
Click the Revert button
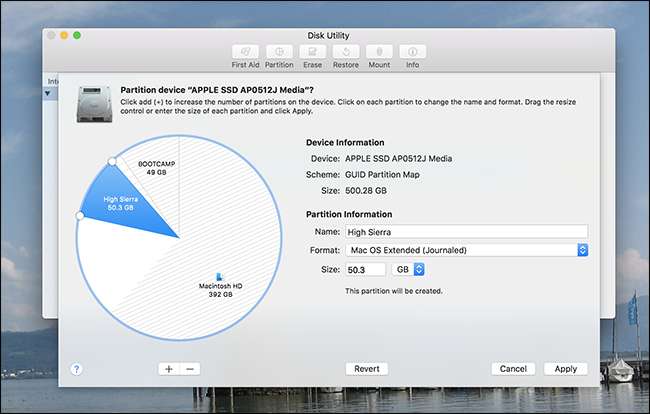click(x=366, y=369)
